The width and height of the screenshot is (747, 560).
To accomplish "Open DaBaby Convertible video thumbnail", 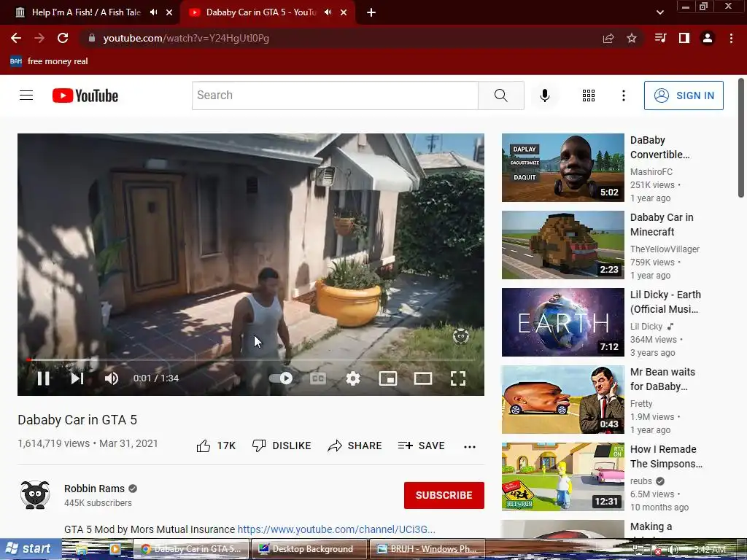I will coord(562,168).
